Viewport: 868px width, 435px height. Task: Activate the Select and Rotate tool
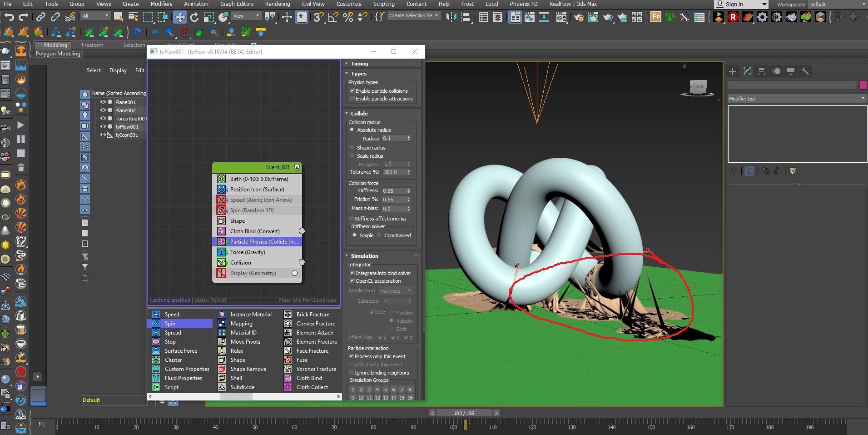click(x=194, y=17)
